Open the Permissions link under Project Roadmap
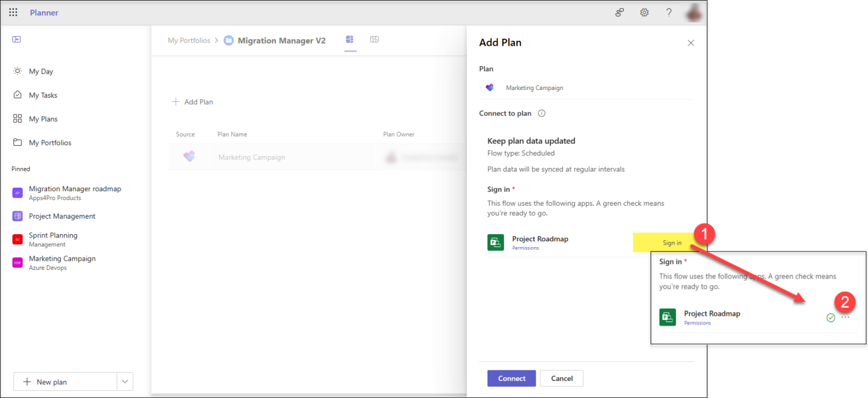Image resolution: width=868 pixels, height=398 pixels. (x=525, y=248)
